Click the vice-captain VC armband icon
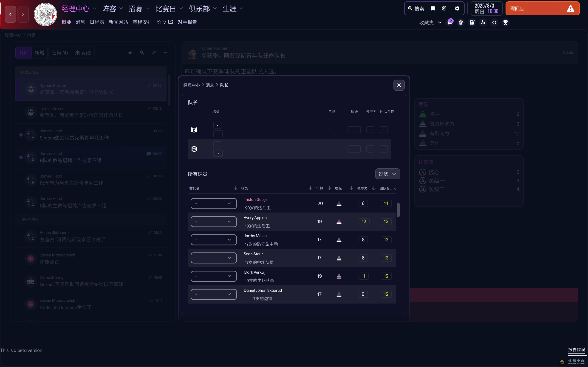Image resolution: width=588 pixels, height=367 pixels. pyautogui.click(x=194, y=149)
